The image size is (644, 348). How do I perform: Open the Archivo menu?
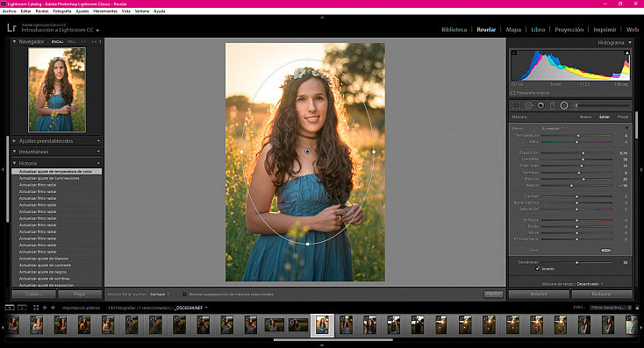10,11
